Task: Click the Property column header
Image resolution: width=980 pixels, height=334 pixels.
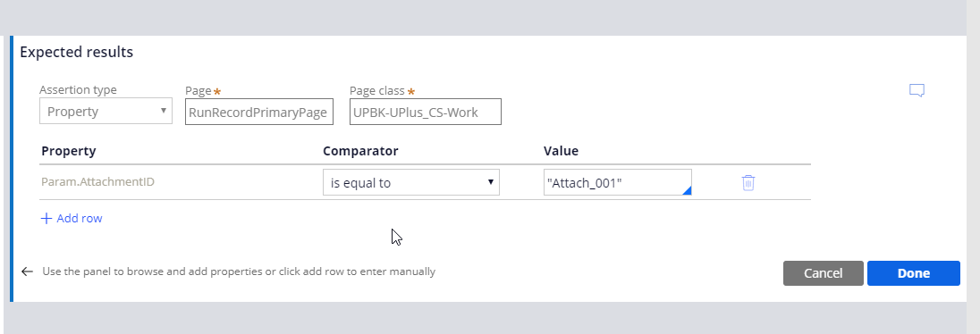Action: (x=69, y=151)
